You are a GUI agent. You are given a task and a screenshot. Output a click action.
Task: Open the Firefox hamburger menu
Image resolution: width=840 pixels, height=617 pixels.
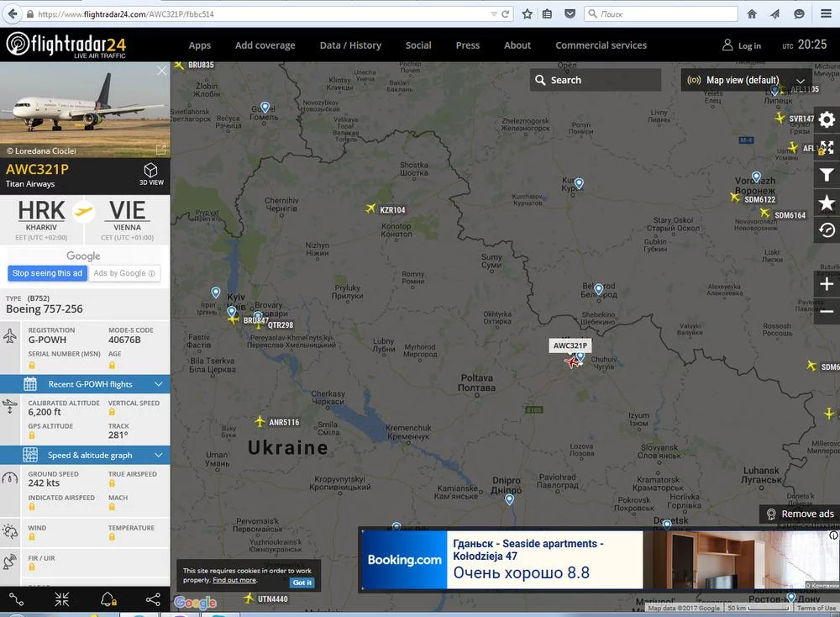[x=826, y=14]
